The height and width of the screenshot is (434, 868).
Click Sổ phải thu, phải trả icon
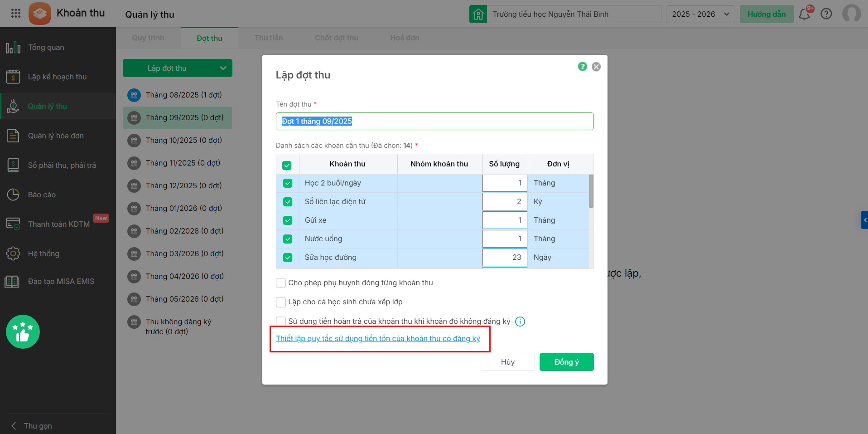tap(13, 165)
